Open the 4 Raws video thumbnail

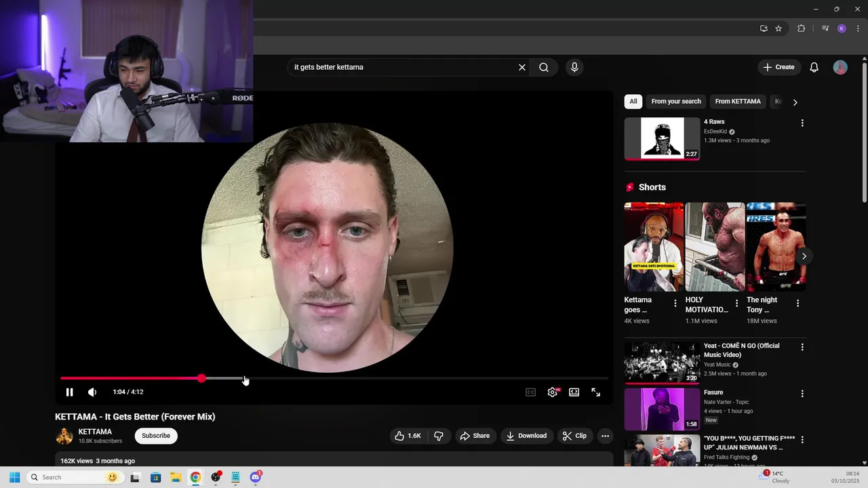662,138
